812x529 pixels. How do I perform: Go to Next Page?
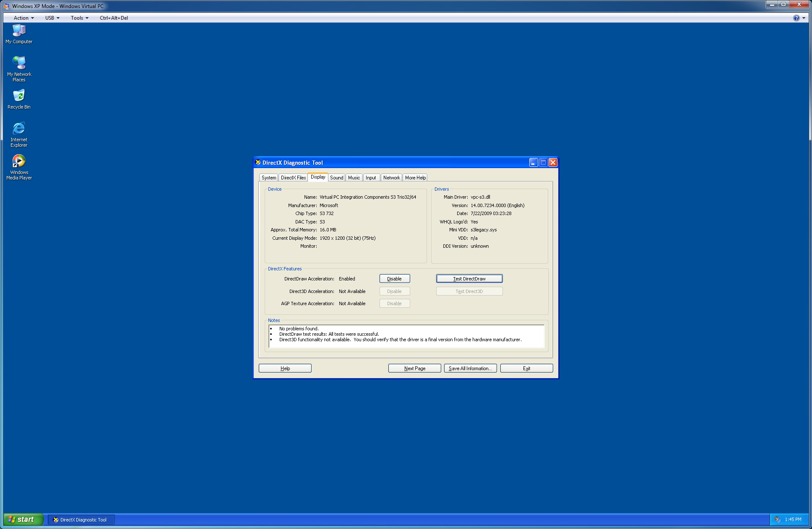pos(414,368)
